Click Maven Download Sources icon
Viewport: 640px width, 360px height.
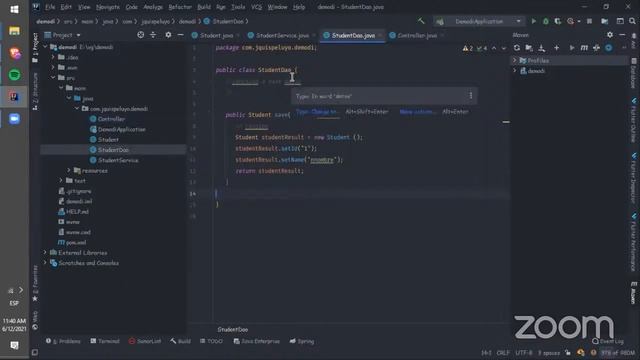pyautogui.click(x=542, y=48)
